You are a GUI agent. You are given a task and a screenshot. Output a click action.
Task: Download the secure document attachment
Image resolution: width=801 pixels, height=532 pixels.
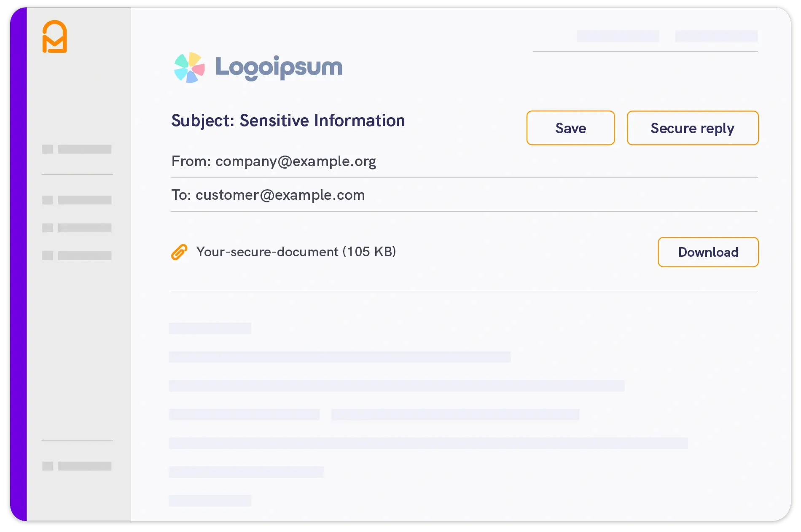[708, 252]
